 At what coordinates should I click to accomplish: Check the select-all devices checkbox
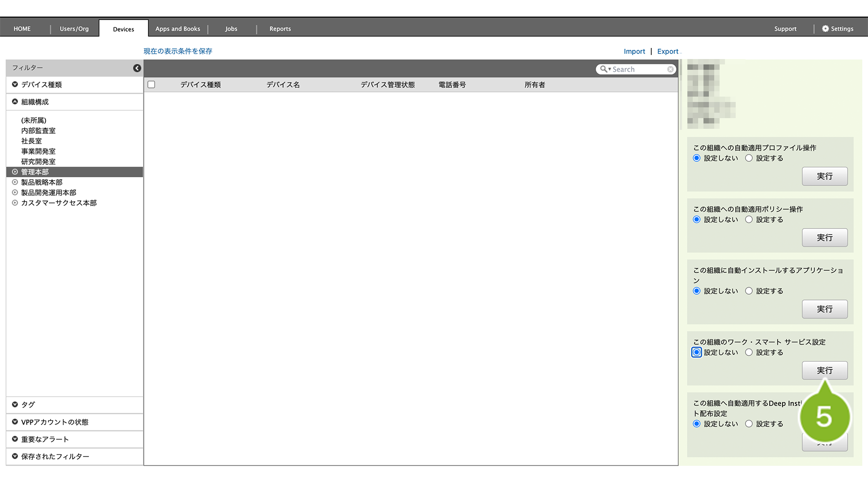coord(151,85)
